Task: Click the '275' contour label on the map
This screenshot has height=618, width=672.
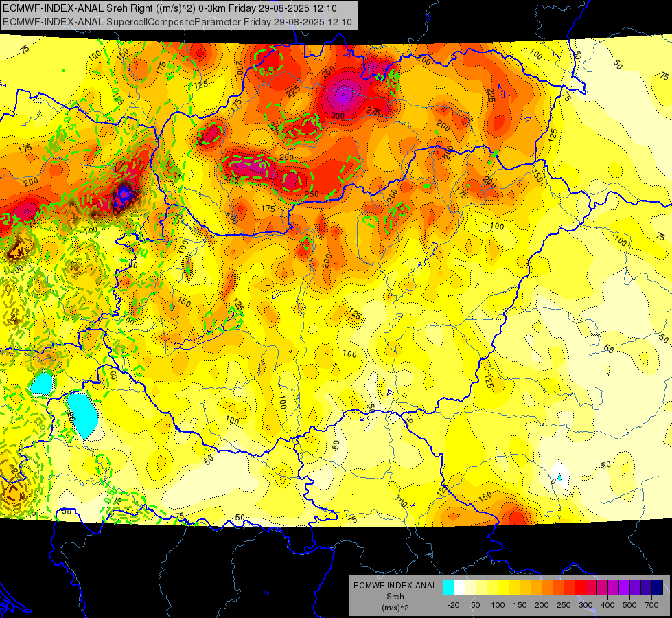Action: (x=373, y=111)
